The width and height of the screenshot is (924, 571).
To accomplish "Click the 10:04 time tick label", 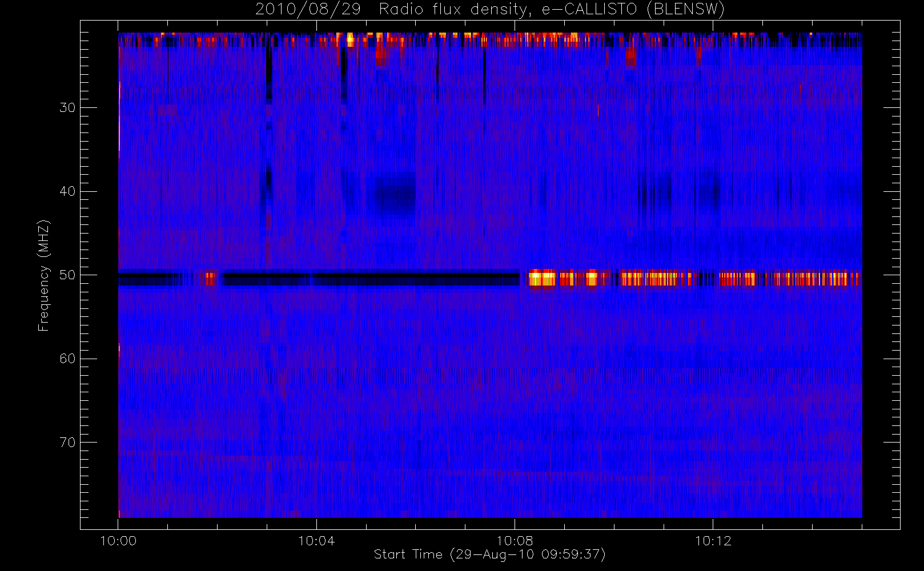I will pos(316,541).
